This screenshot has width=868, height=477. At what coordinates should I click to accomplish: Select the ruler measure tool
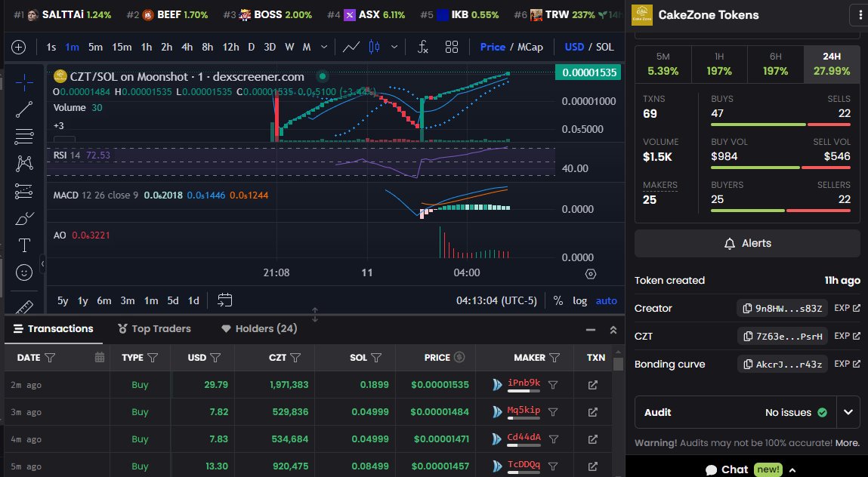click(x=24, y=307)
